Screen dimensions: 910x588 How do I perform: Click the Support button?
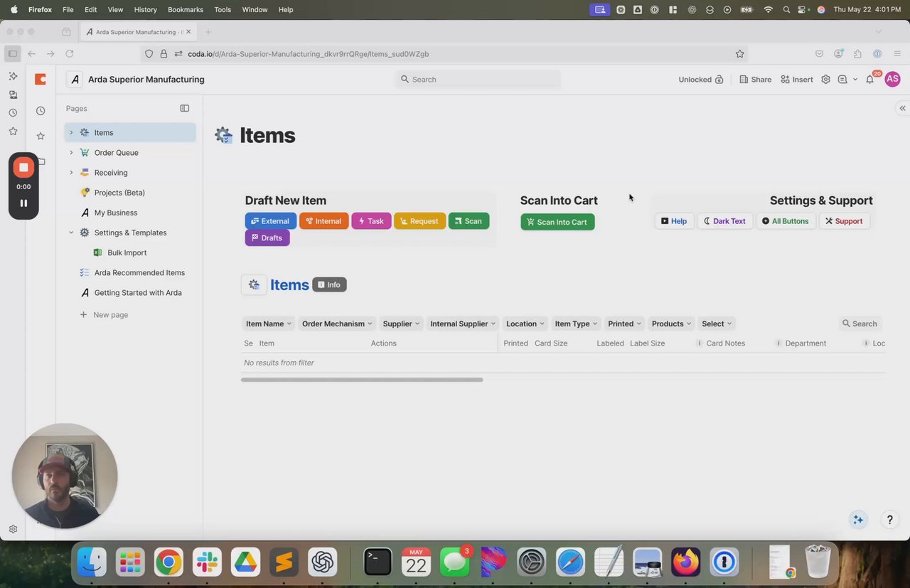click(844, 221)
